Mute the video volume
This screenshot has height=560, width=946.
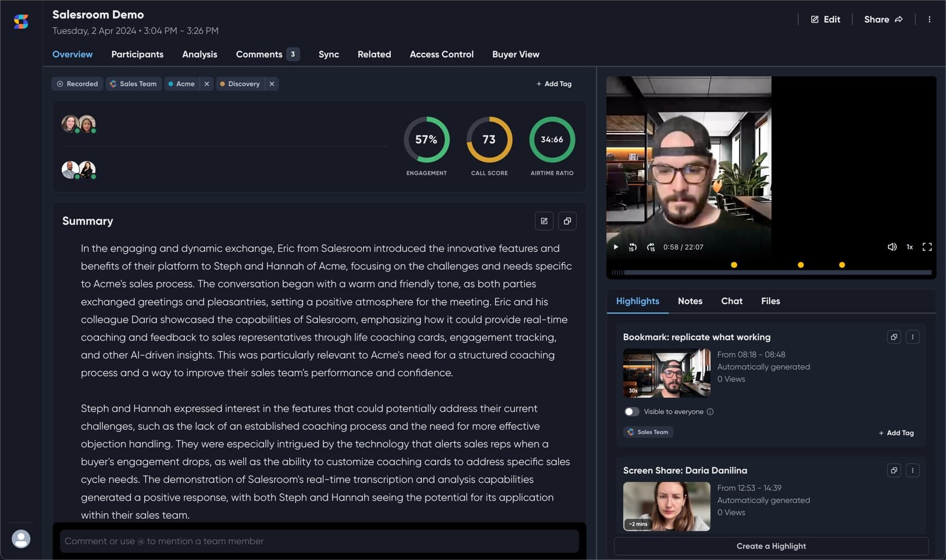(x=892, y=247)
